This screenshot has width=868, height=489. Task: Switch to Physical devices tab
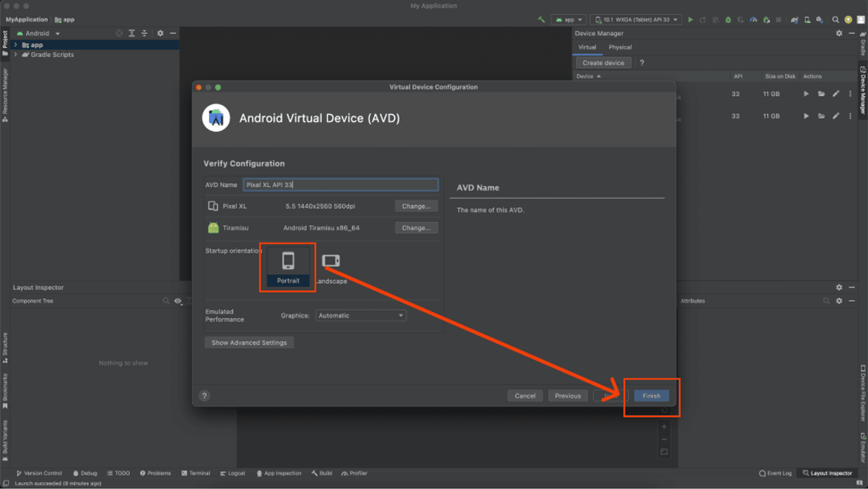[x=620, y=47]
